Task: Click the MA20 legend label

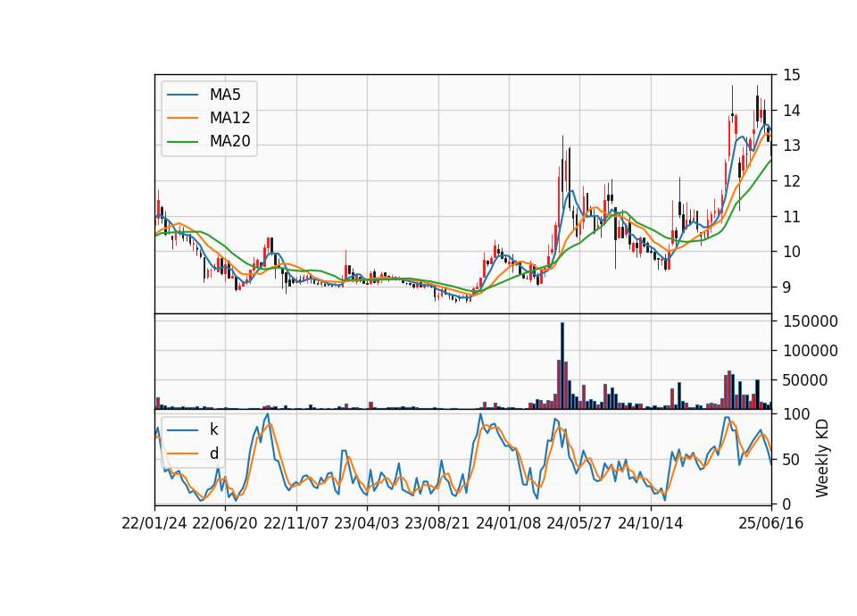Action: [x=229, y=142]
